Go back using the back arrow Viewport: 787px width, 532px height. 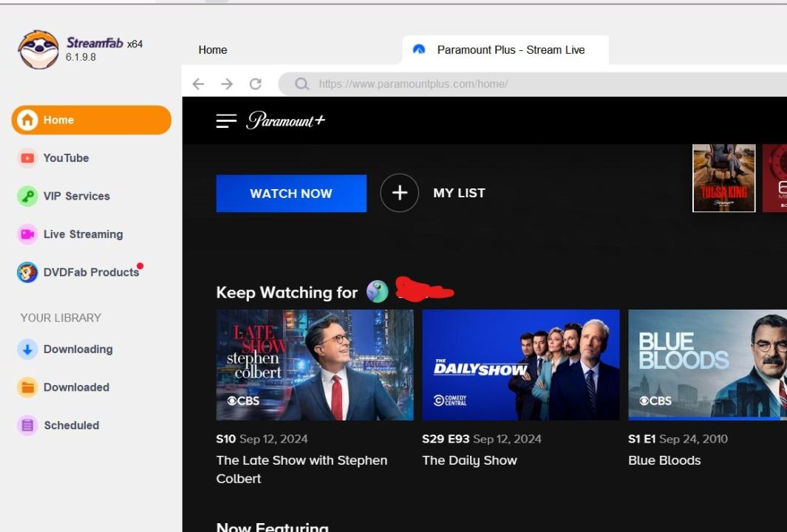198,83
